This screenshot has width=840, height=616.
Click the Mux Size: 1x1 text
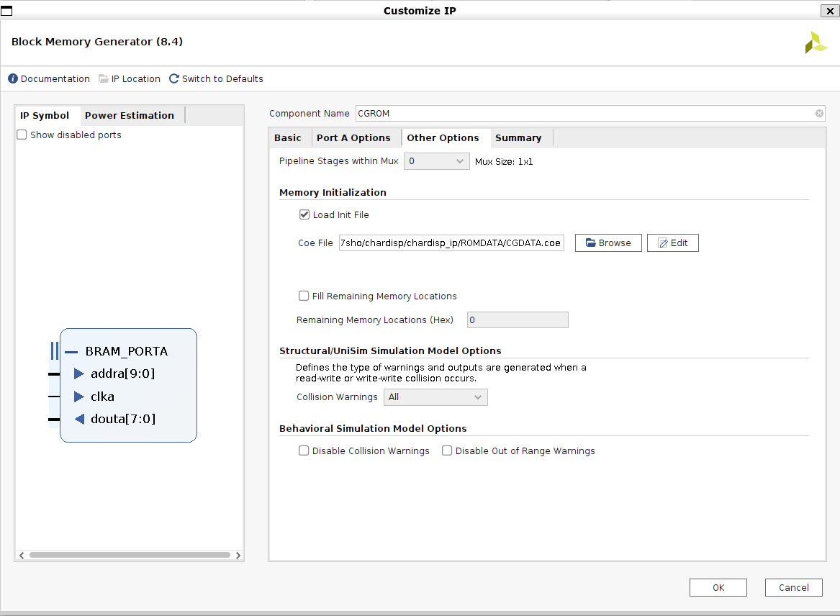pyautogui.click(x=504, y=161)
